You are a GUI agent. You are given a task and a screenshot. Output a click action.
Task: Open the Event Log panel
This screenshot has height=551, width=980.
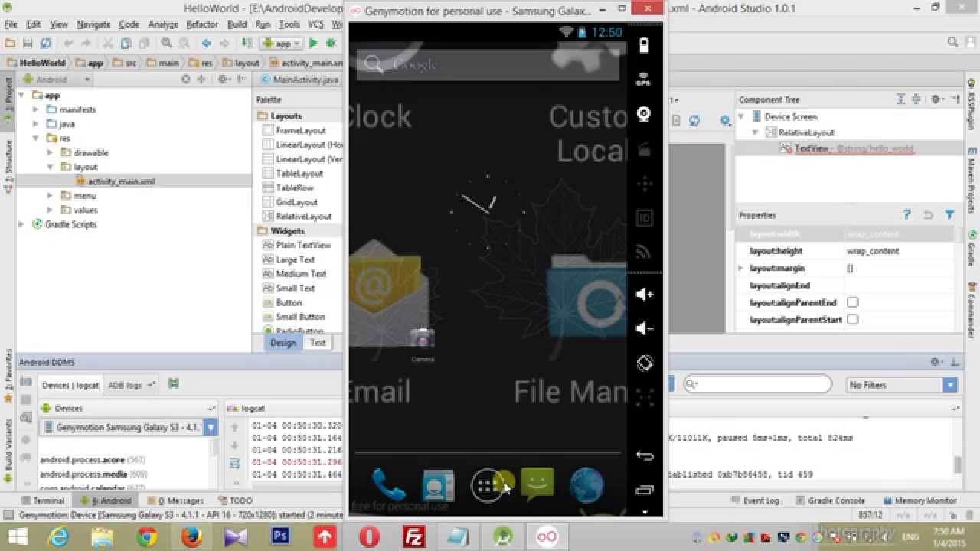click(755, 500)
